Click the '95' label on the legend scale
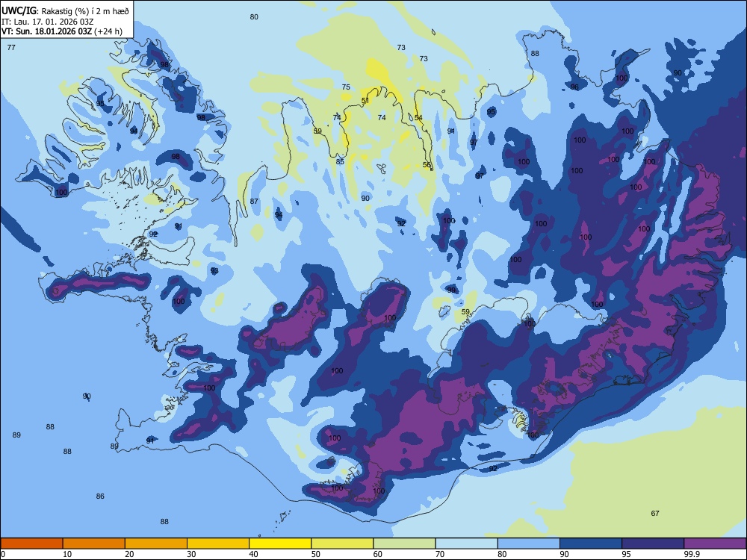747x560 pixels. 626,554
